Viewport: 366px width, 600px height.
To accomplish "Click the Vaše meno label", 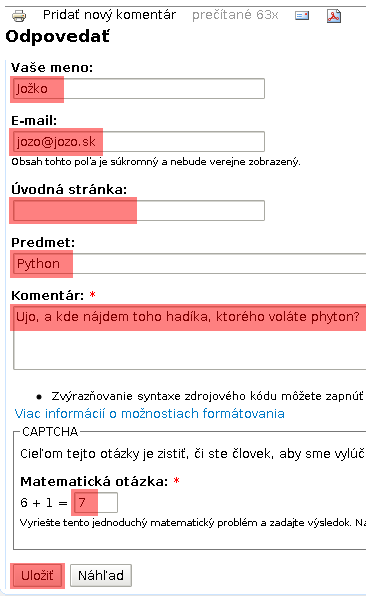I will click(52, 67).
